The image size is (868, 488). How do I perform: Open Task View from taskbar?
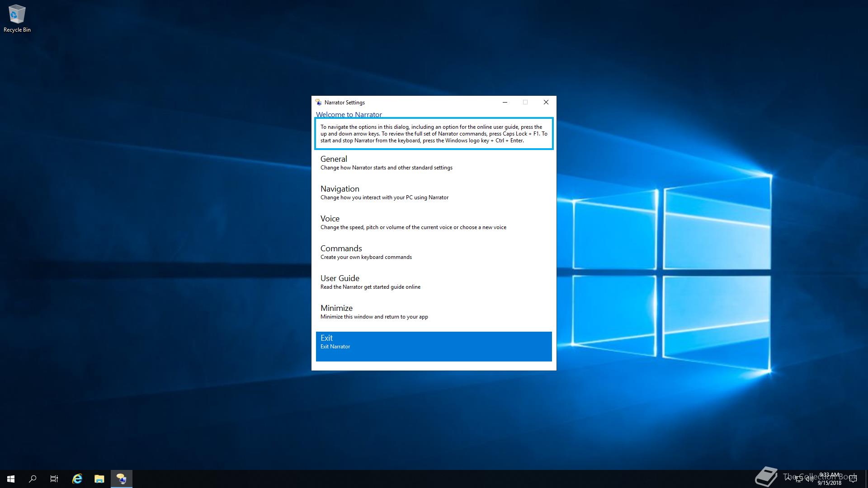[54, 479]
